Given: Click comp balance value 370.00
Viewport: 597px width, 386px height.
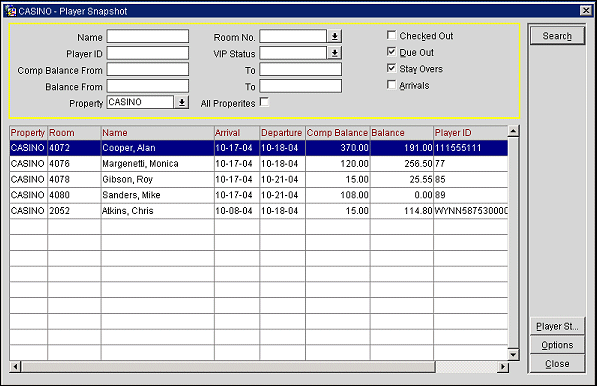Looking at the screenshot, I should coord(338,148).
